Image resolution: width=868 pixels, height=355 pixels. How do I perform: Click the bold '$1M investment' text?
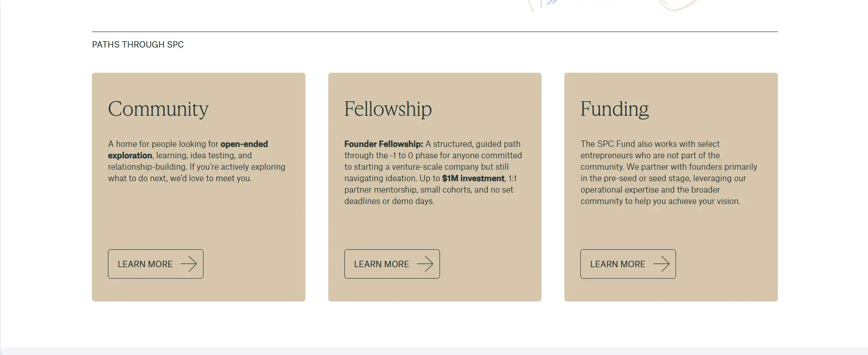(473, 178)
